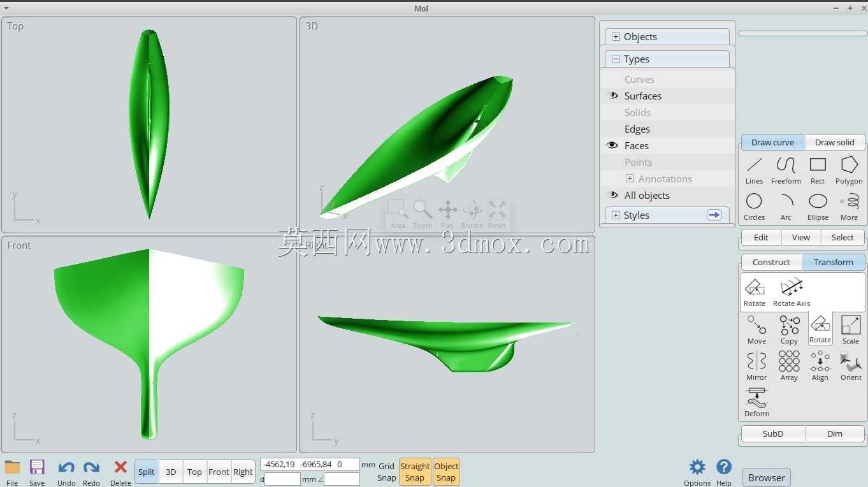Switch to the Draw solid tab
This screenshot has width=868, height=487.
834,142
